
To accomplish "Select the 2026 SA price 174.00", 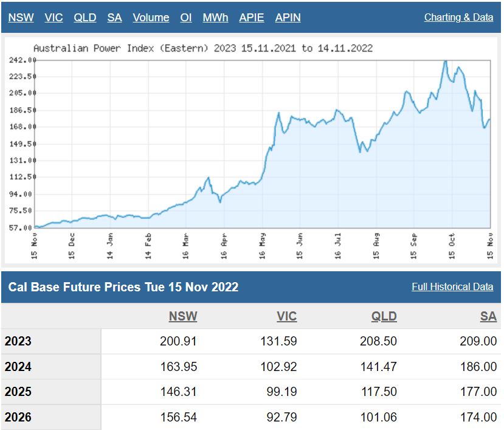I will point(478,417).
